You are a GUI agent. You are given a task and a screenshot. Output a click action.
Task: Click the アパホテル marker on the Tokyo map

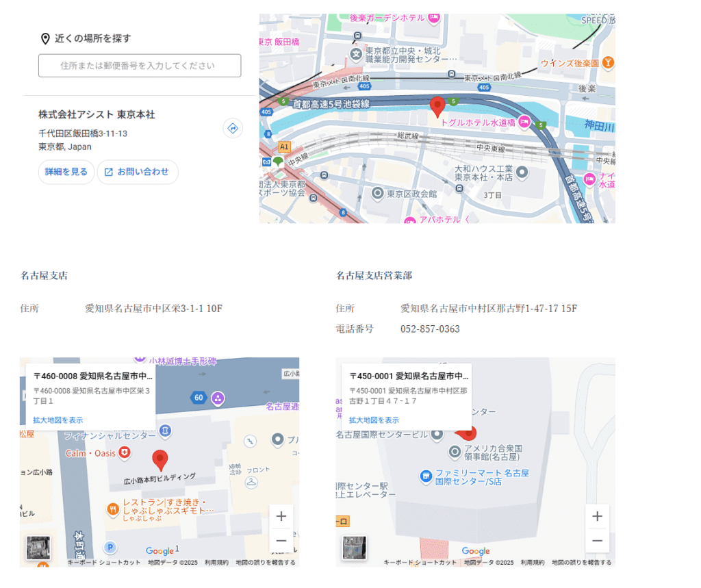[409, 220]
